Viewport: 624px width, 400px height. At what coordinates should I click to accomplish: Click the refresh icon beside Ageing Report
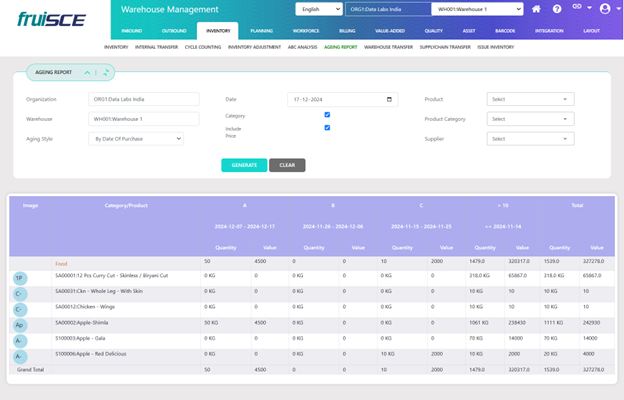click(x=105, y=73)
